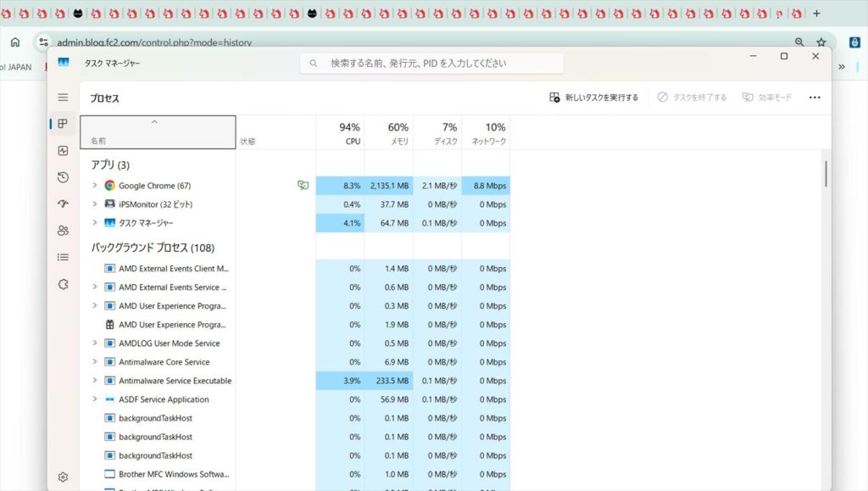Open a new Chrome tab with plus
Viewport: 868px width, 491px height.
[816, 14]
